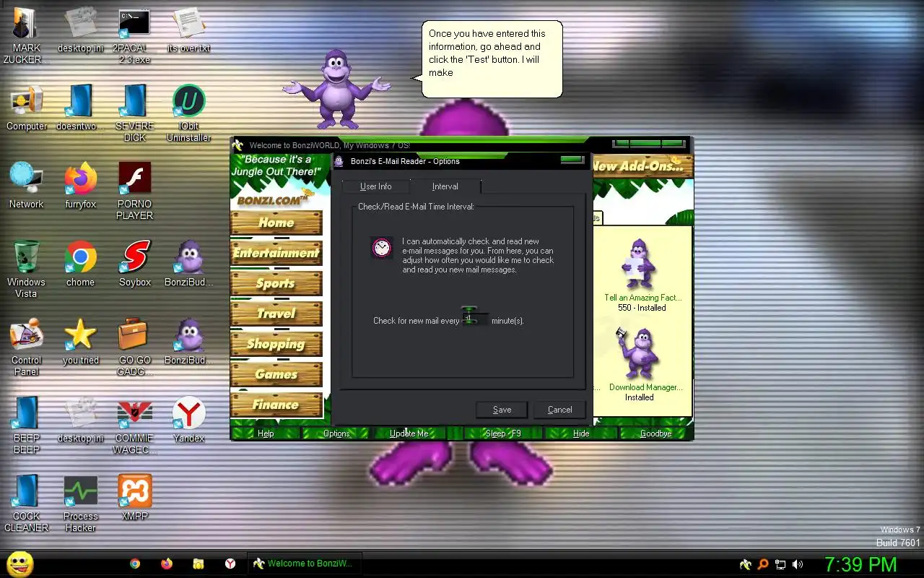Viewport: 924px width, 578px height.
Task: Select the COMMIE WAGEC... desktop shortcut
Action: pos(135,425)
